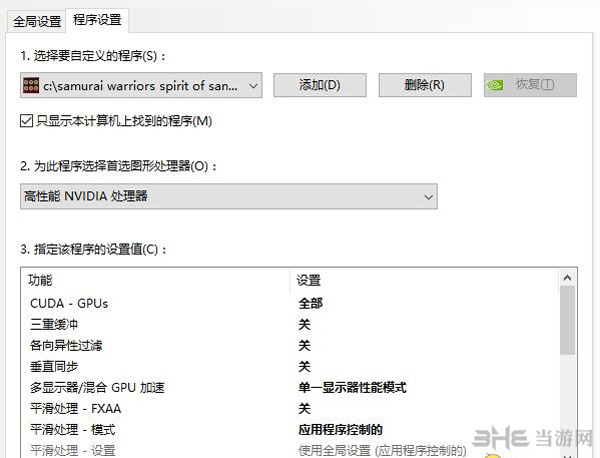Select the 程序设置 tab

[x=97, y=20]
